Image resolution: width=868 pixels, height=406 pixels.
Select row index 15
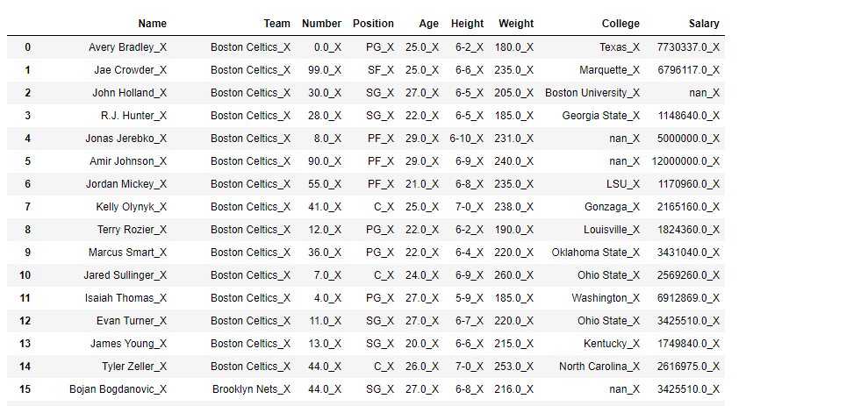25,389
